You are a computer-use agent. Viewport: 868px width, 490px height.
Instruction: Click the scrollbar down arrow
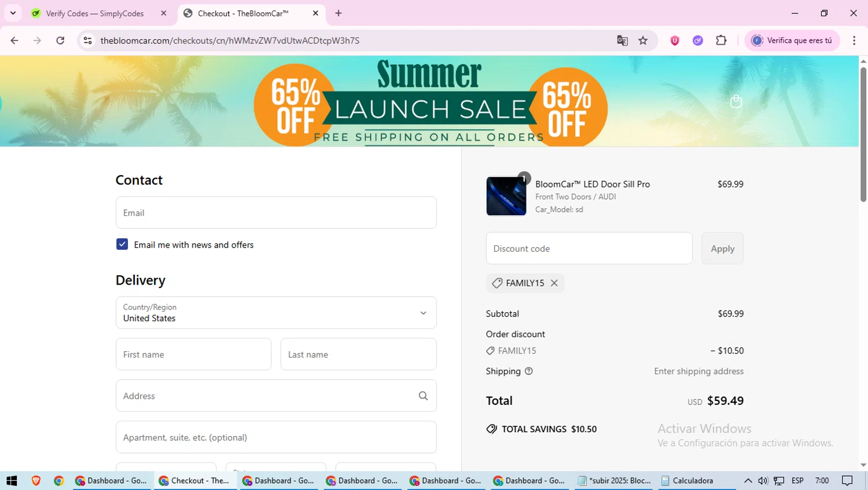863,465
